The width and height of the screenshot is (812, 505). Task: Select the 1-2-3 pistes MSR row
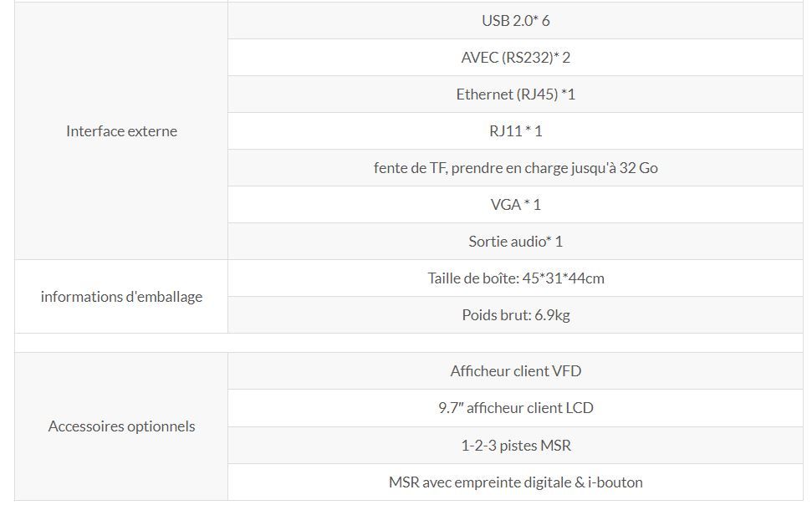pos(515,446)
